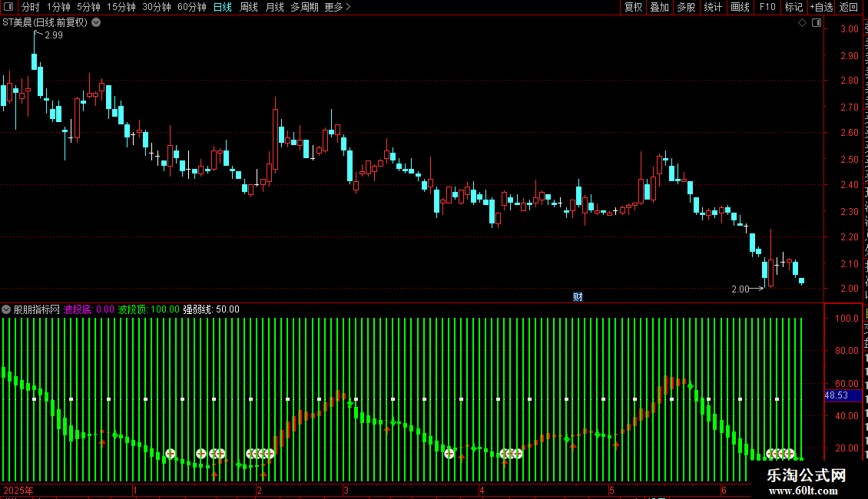
Task: Click the diamond icon in chart corner
Action: tap(802, 23)
